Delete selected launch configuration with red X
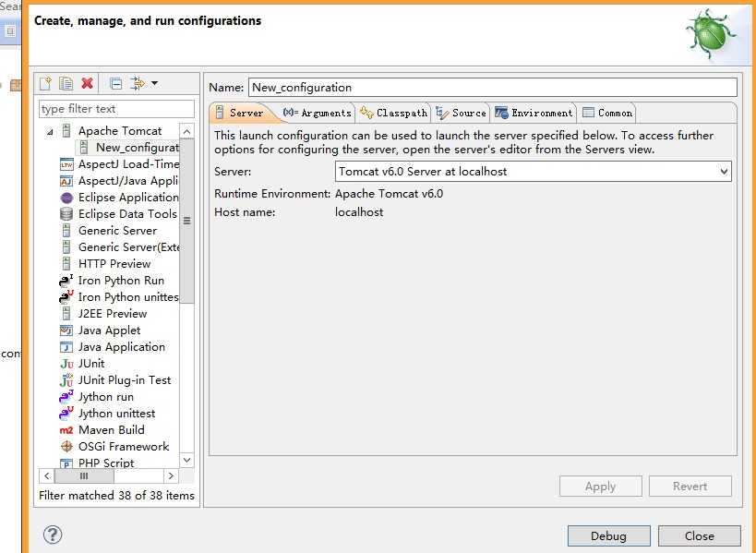 coord(88,83)
